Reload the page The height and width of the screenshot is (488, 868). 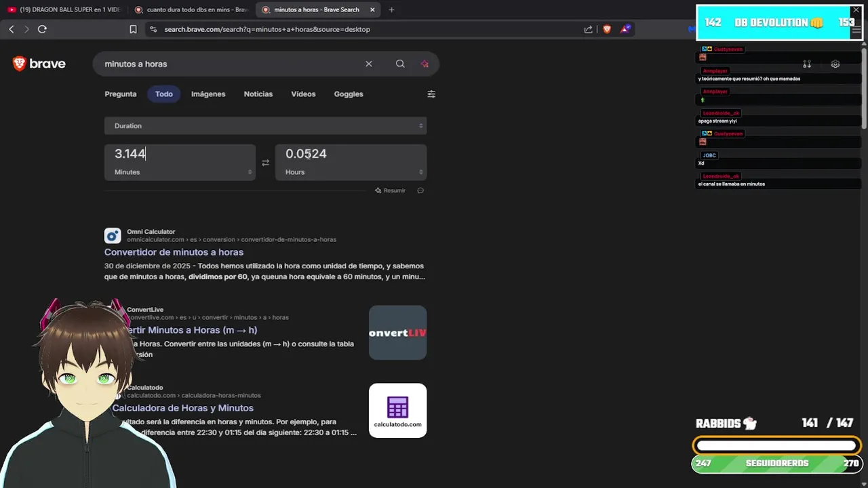(42, 29)
